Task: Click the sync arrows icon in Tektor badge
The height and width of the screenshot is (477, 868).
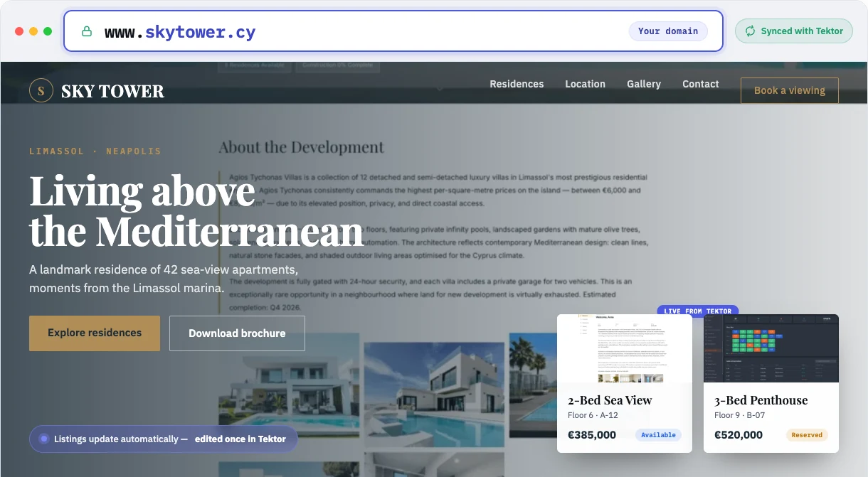Action: [750, 31]
